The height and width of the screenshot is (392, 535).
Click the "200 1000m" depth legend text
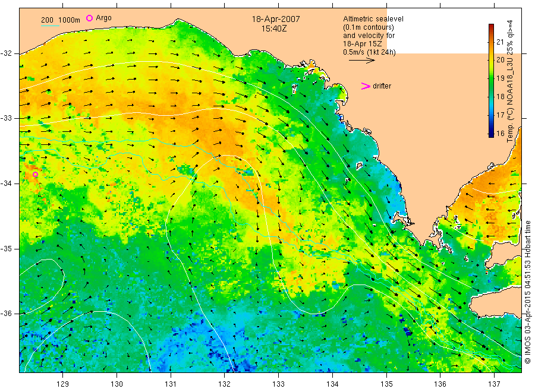(61, 20)
